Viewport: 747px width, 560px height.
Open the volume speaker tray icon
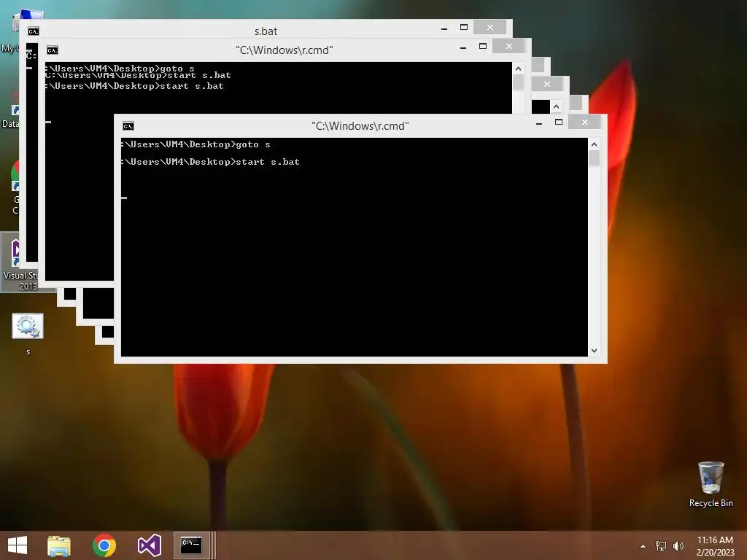(678, 546)
